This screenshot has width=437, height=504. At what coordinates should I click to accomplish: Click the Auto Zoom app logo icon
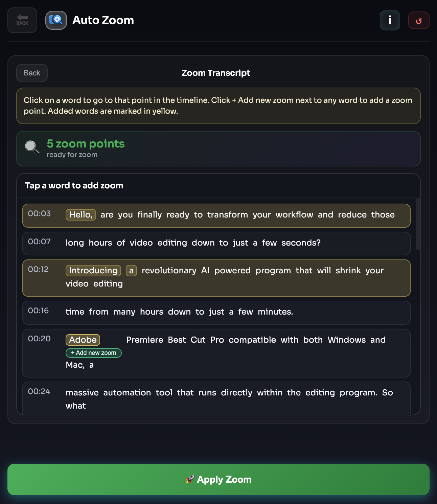tap(56, 20)
